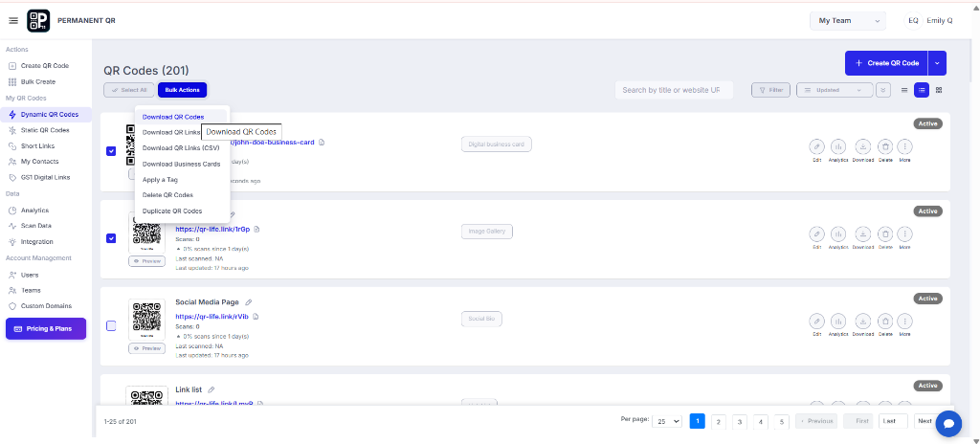Select Duplicate QR Codes option
980x444 pixels.
(172, 211)
